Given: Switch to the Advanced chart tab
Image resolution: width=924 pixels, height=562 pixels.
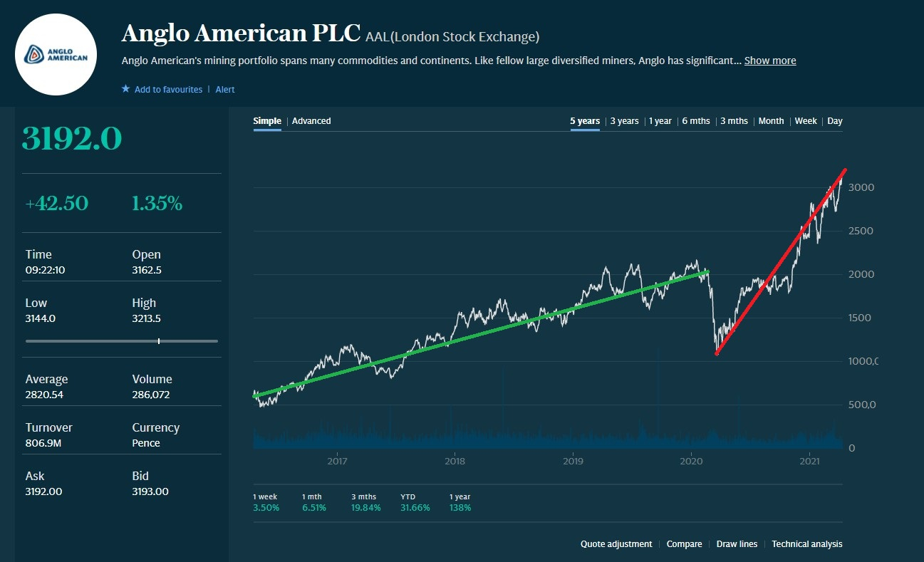Looking at the screenshot, I should 311,121.
